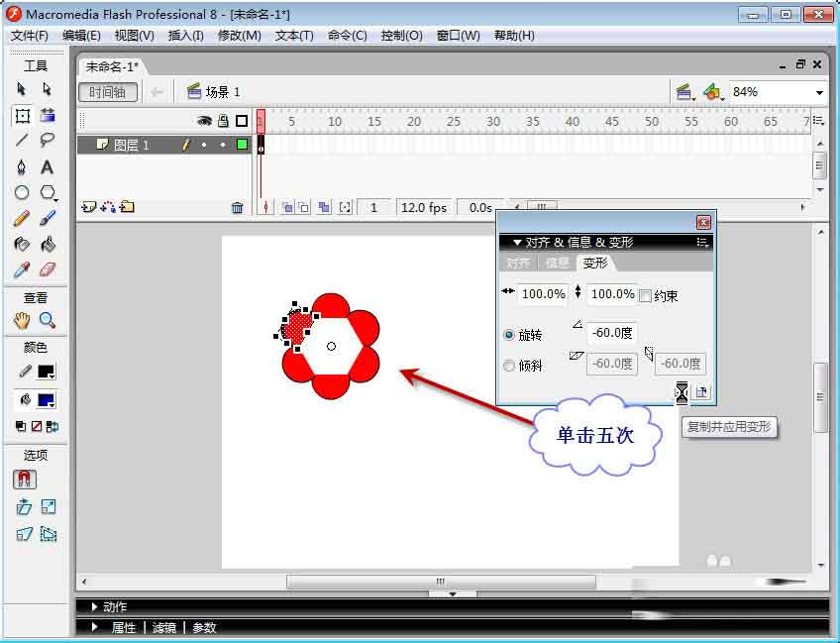Switch to the Info (信息) tab
This screenshot has width=840, height=643.
[x=557, y=264]
